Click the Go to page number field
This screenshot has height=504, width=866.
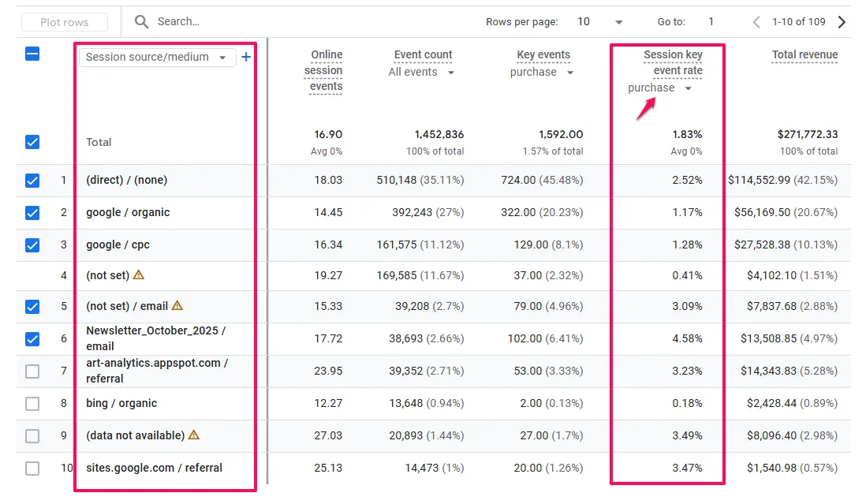[711, 22]
